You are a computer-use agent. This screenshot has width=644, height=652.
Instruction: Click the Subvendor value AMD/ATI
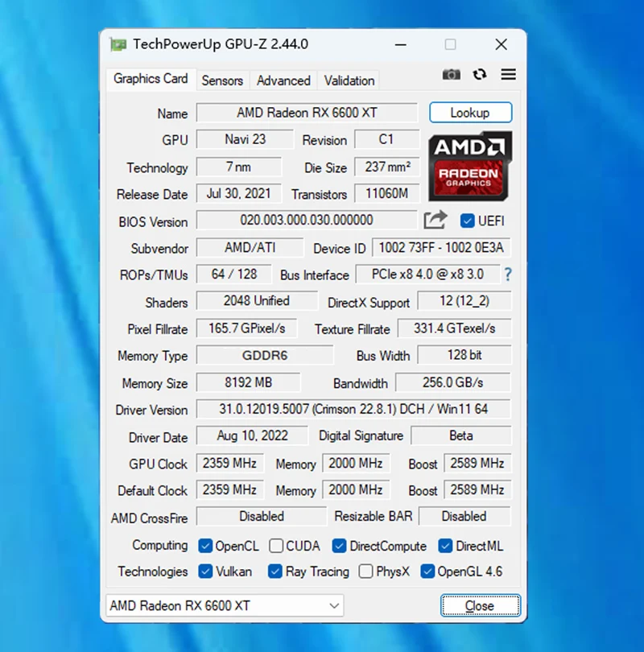coord(250,248)
